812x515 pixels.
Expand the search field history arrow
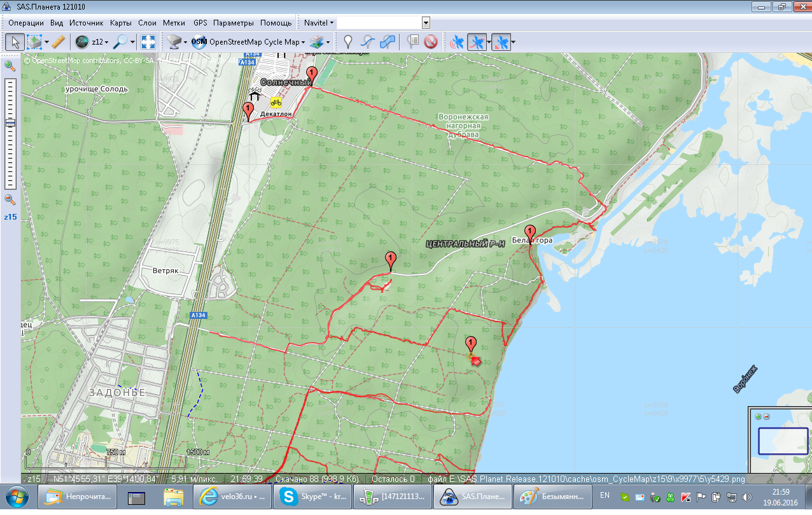[x=426, y=22]
